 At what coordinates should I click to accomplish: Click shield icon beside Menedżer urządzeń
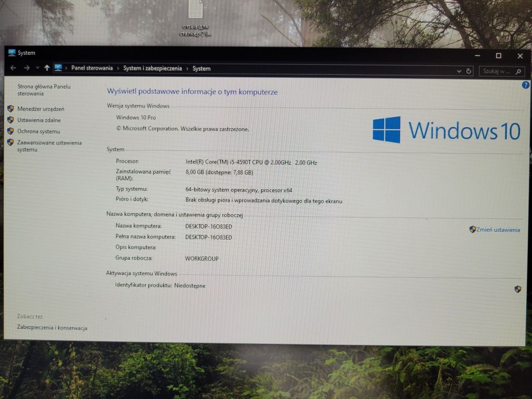(11, 109)
